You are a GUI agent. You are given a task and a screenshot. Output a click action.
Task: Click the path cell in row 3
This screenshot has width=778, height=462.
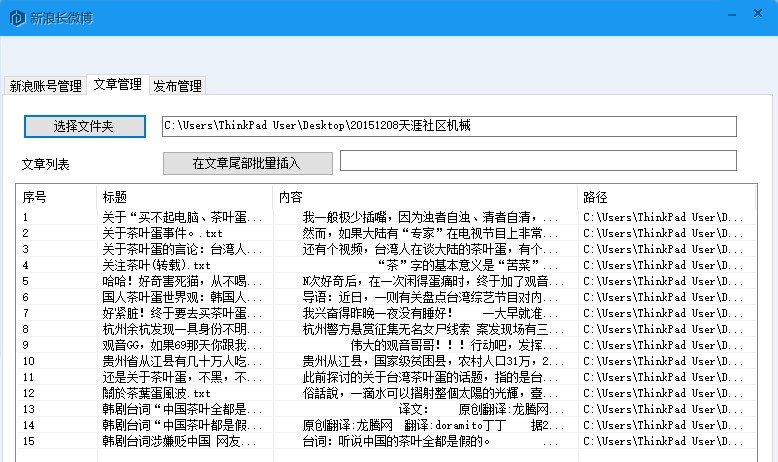pyautogui.click(x=663, y=249)
